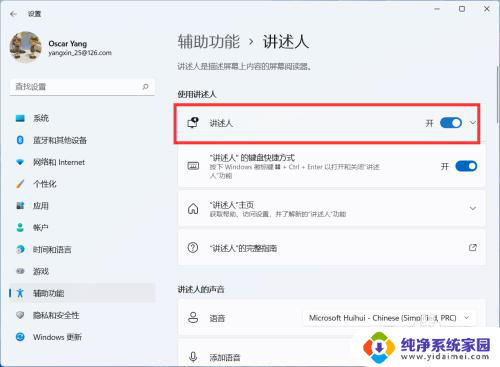Open "讲述人"的完整指南 external link icon

pos(473,248)
